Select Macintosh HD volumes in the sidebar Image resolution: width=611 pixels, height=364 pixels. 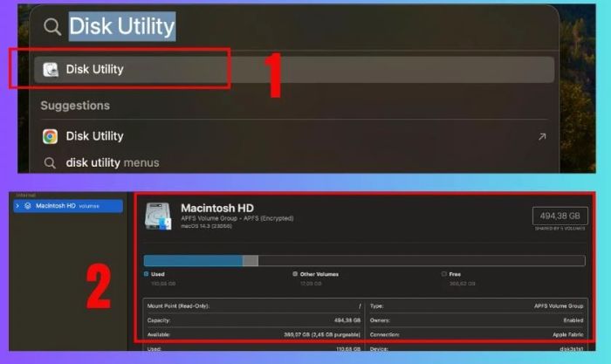tap(68, 206)
